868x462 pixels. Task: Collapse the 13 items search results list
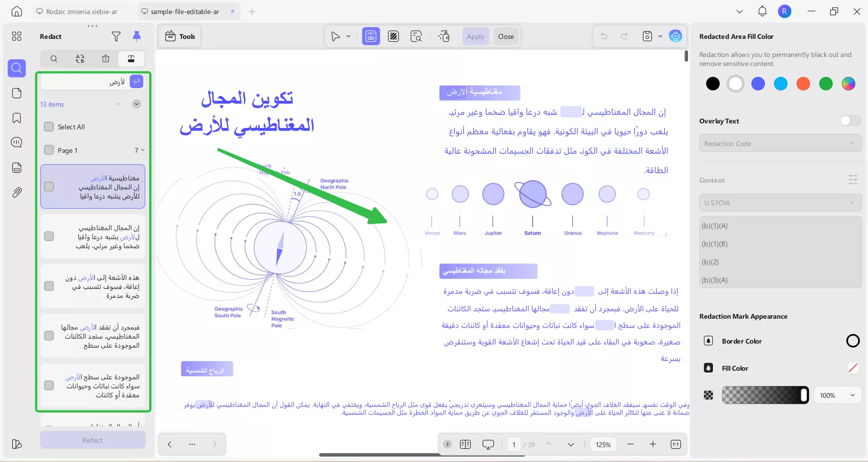(x=118, y=104)
